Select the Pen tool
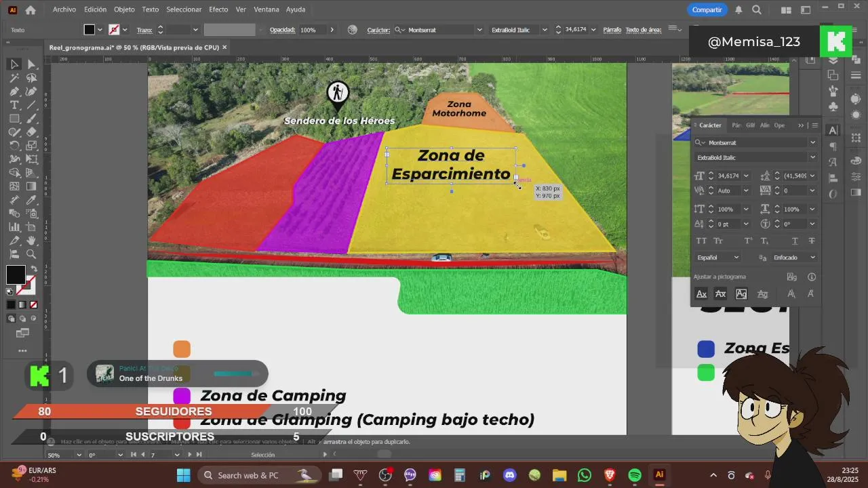This screenshot has width=868, height=488. pyautogui.click(x=14, y=91)
